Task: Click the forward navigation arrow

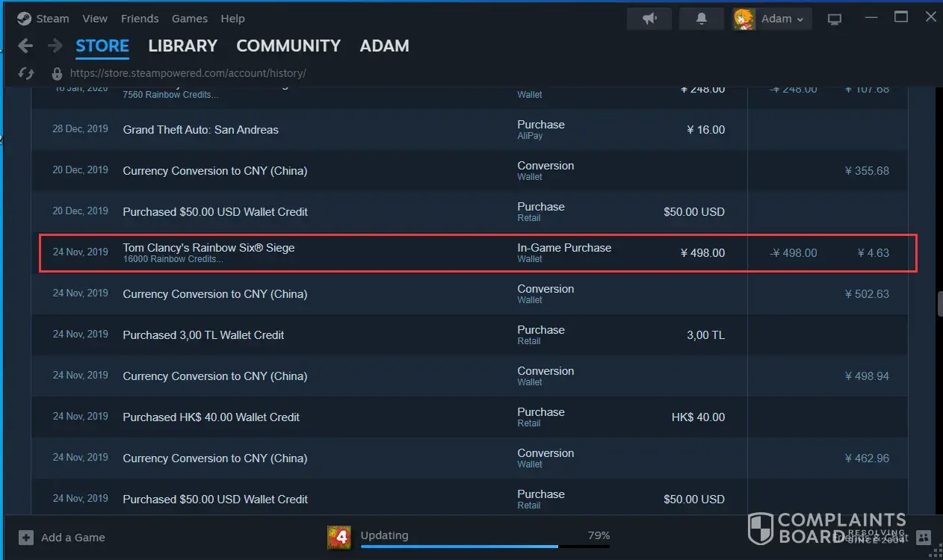Action: click(55, 46)
